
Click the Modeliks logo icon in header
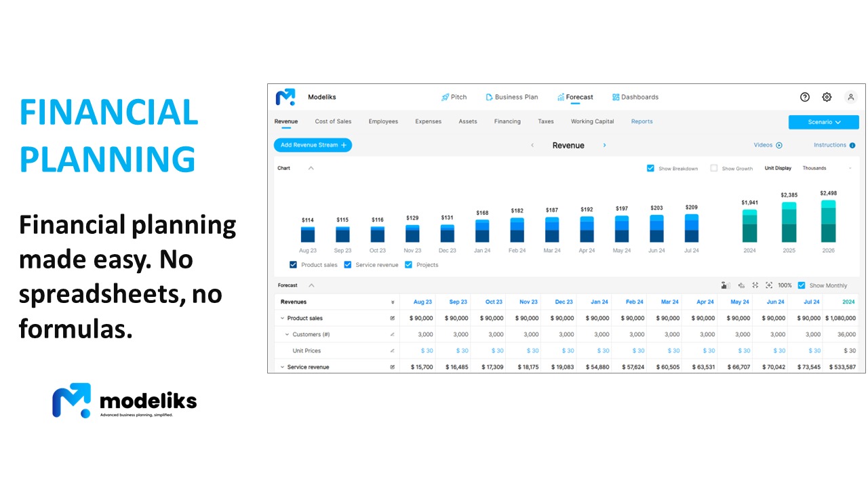pyautogui.click(x=285, y=97)
